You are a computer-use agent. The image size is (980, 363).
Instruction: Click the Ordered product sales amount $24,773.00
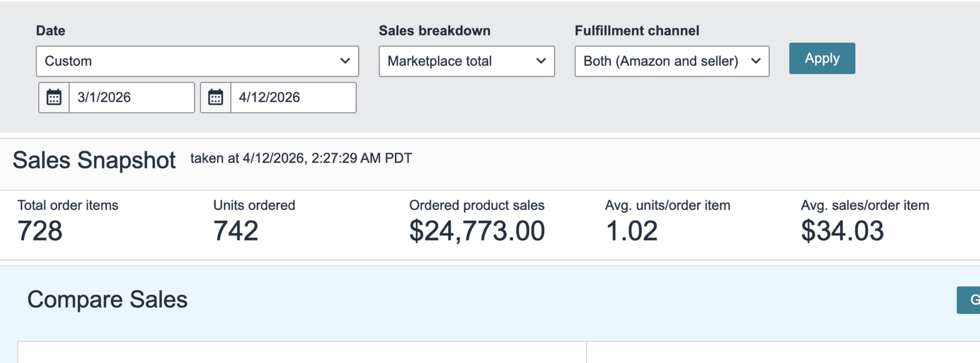[477, 231]
